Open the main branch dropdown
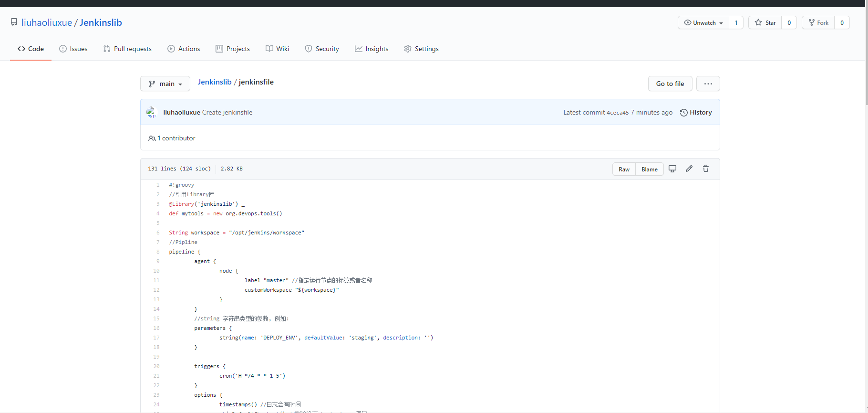 coord(165,84)
